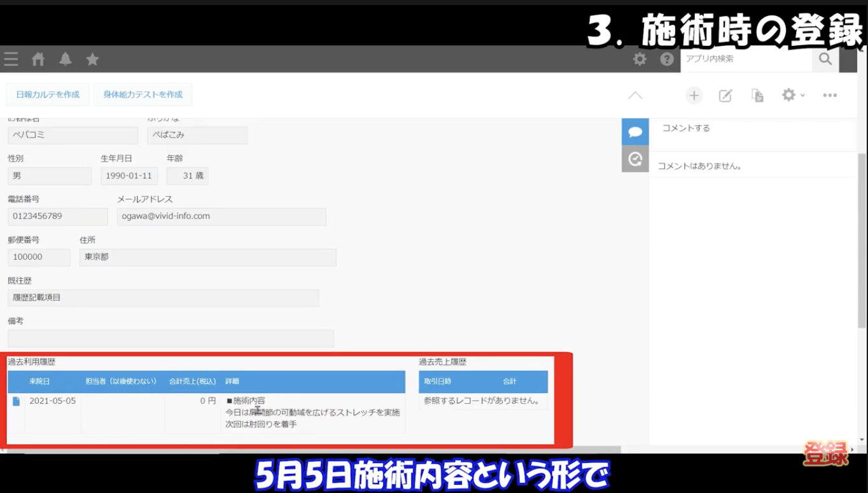Screen dimensions: 868x493
Task: Open the app settings gear icon
Action: (x=788, y=95)
